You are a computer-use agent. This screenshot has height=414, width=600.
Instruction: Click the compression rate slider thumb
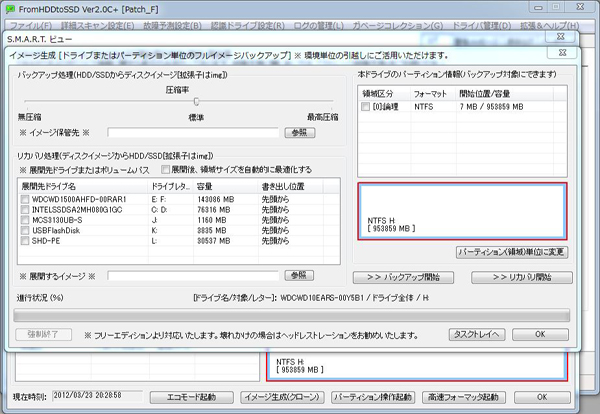click(196, 101)
